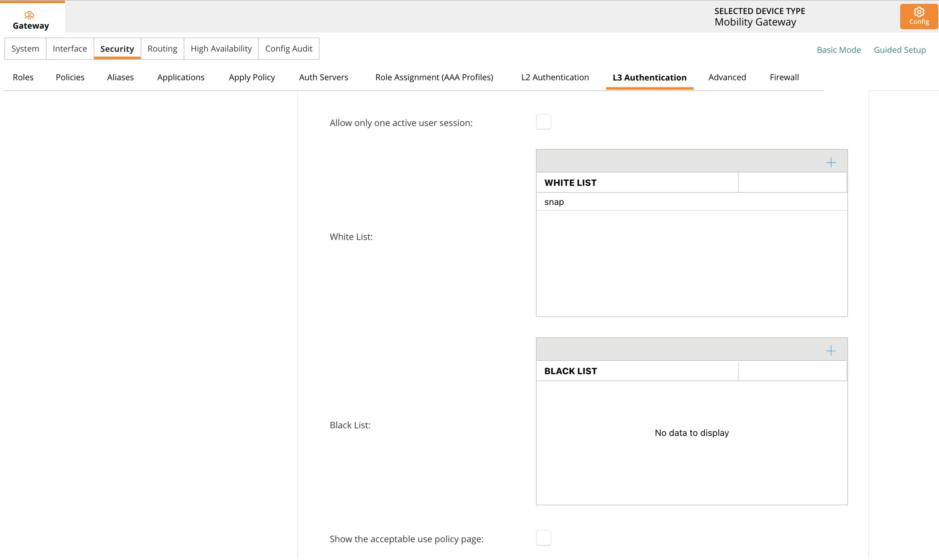Select the Config Audit tab
Screen dimensions: 939x560
point(289,49)
